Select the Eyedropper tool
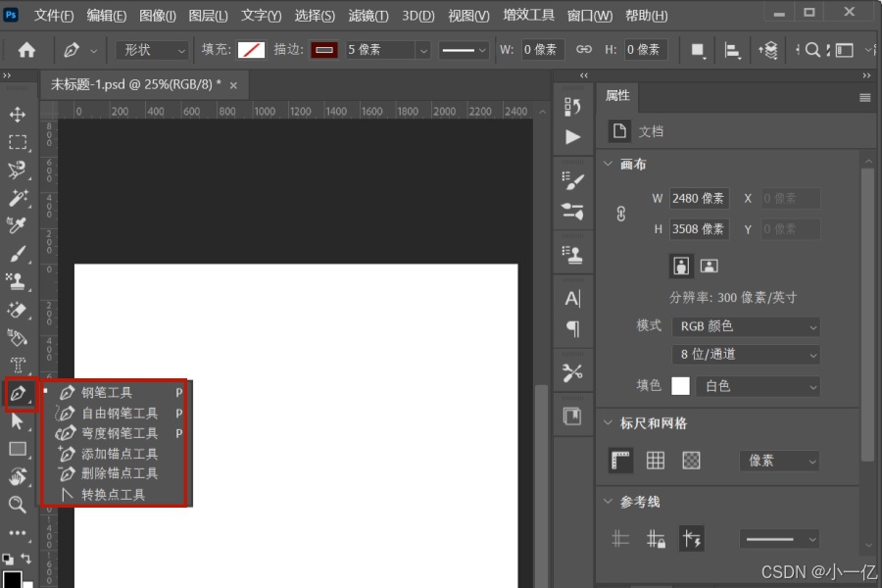882x588 pixels. coord(18,225)
